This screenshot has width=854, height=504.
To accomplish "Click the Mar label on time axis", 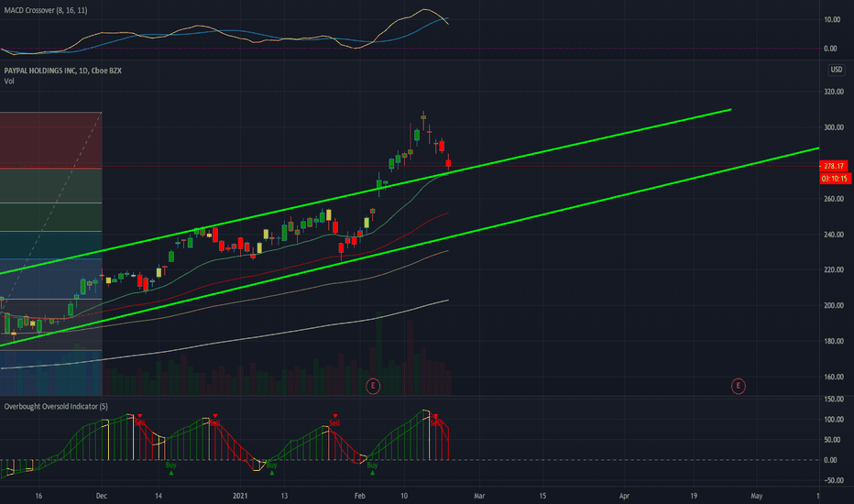I will 479,496.
